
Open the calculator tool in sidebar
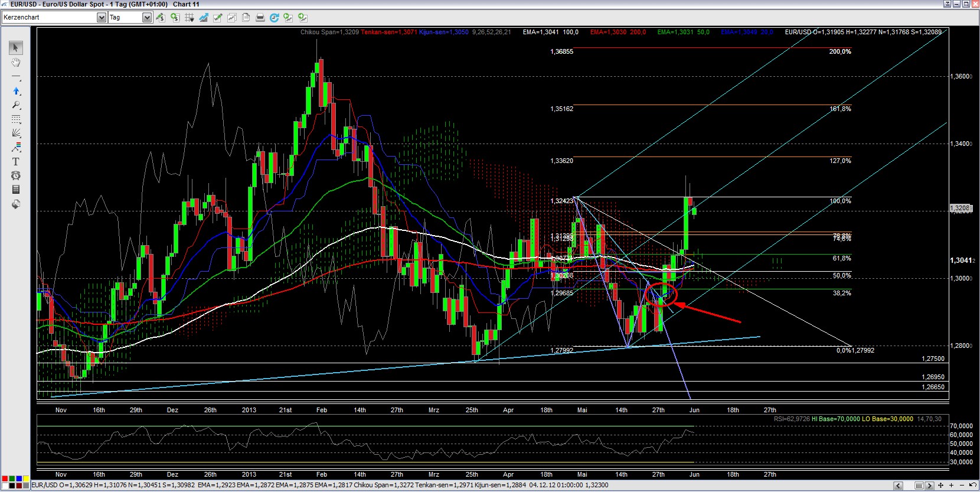16,190
